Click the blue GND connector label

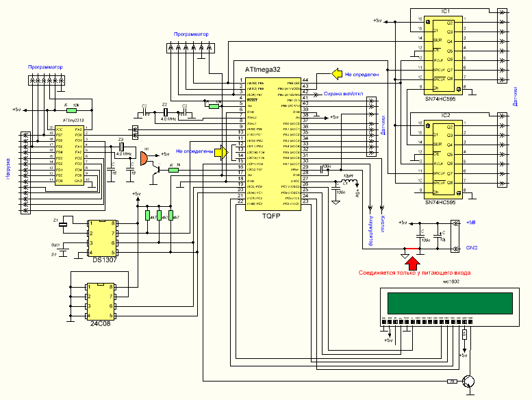pos(472,248)
